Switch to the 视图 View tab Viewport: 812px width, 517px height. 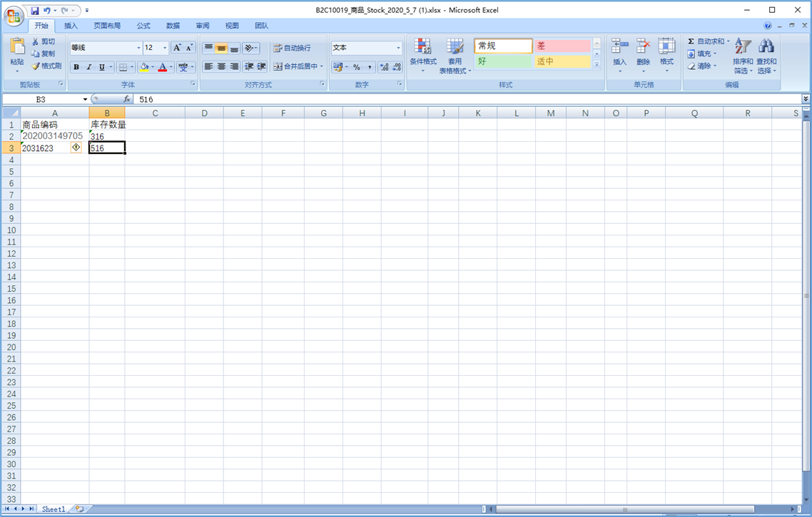point(232,26)
